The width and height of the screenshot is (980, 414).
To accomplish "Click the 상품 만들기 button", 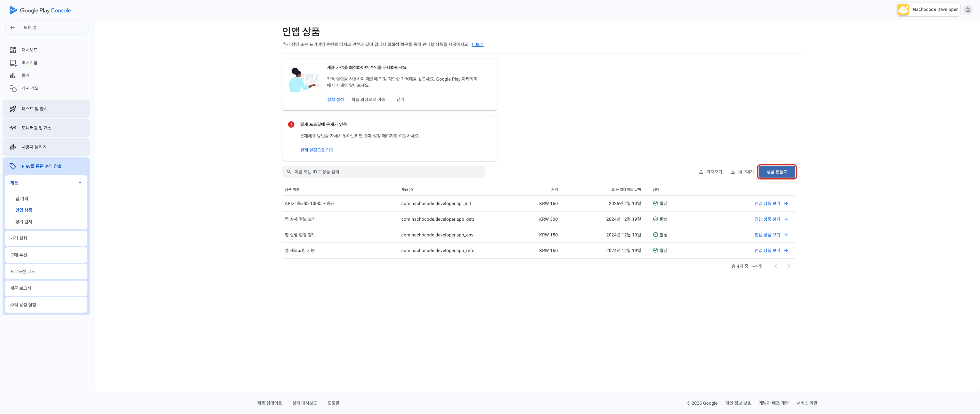I will [776, 172].
